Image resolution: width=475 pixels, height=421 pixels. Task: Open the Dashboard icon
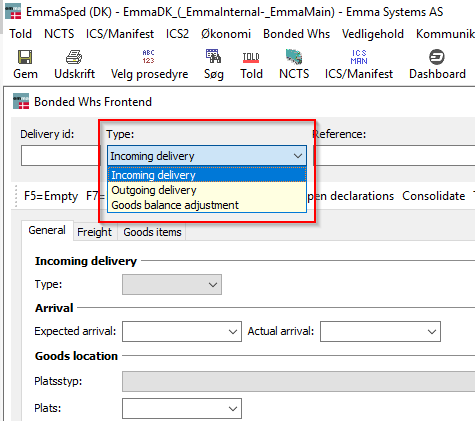click(437, 57)
